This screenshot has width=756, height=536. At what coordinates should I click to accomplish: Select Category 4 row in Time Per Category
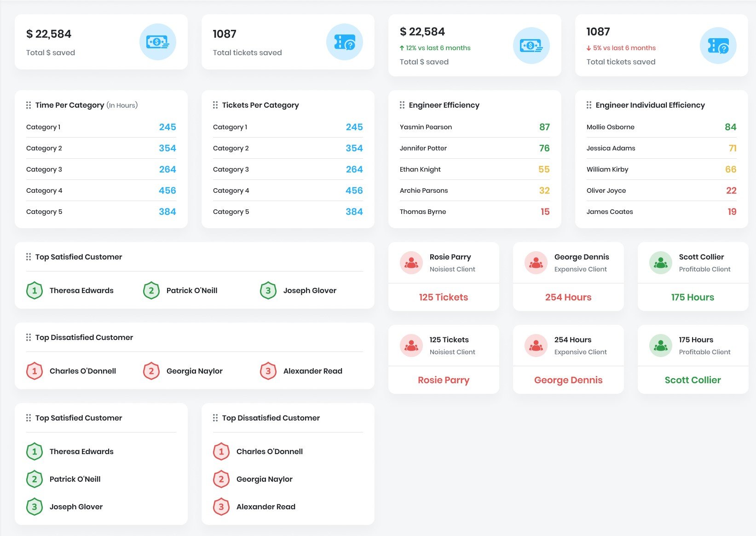(x=101, y=190)
